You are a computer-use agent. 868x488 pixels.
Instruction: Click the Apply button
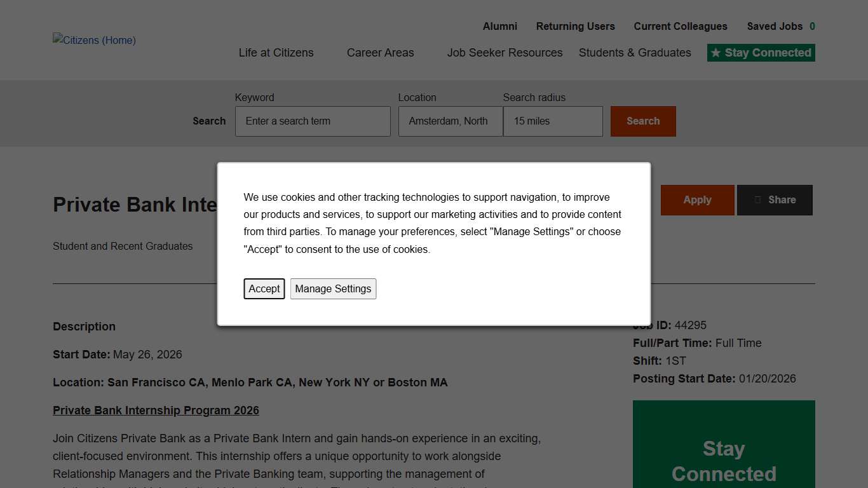697,200
